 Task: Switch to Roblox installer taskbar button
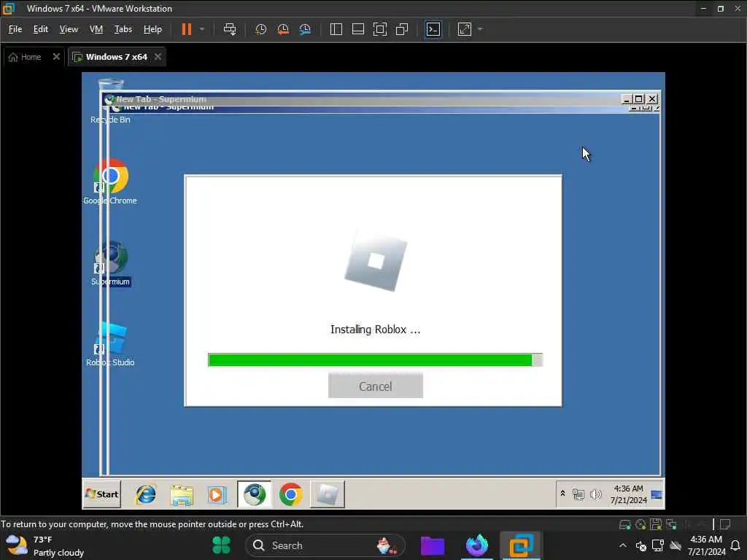click(x=328, y=494)
